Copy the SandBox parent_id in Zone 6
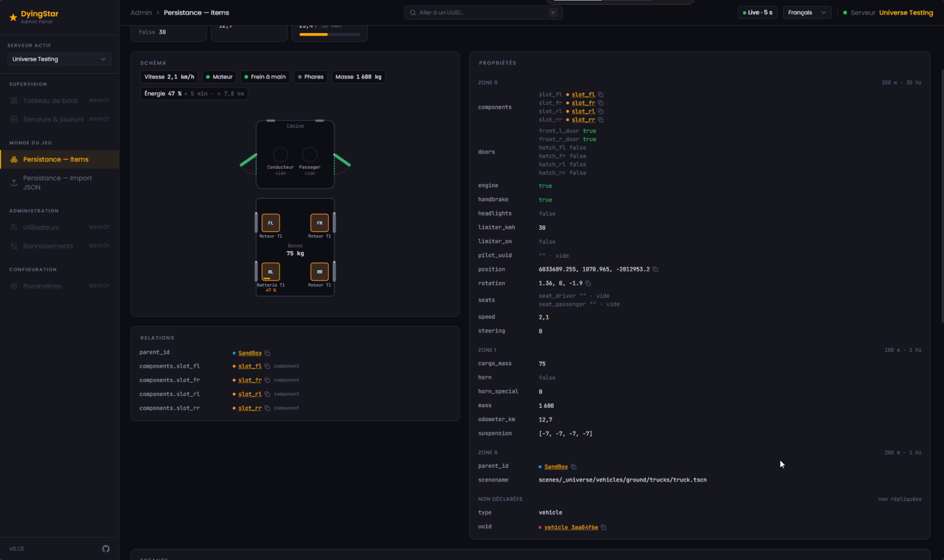The image size is (944, 560). [573, 467]
